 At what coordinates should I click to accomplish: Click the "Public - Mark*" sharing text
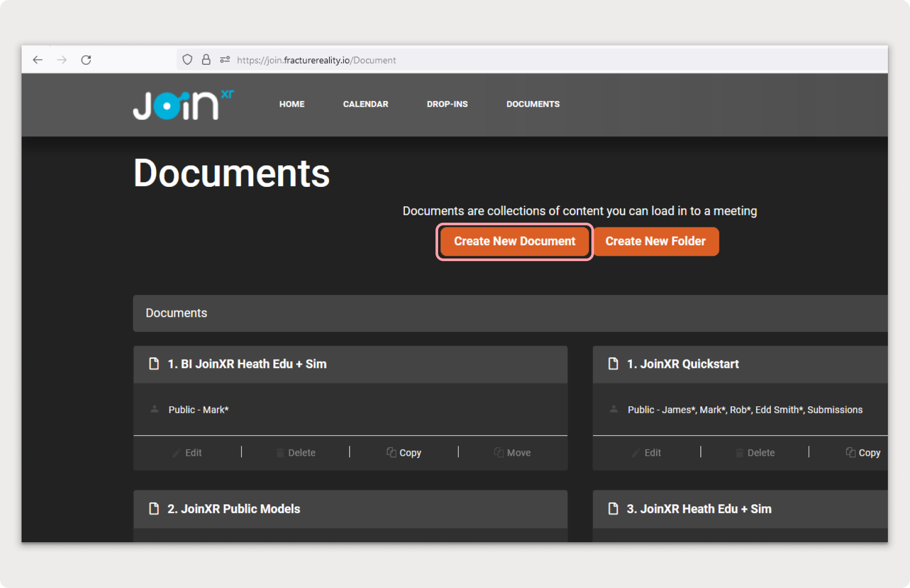[199, 410]
